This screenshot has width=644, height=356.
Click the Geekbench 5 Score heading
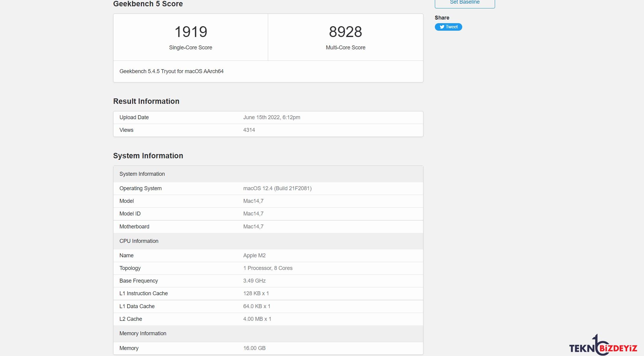[148, 4]
